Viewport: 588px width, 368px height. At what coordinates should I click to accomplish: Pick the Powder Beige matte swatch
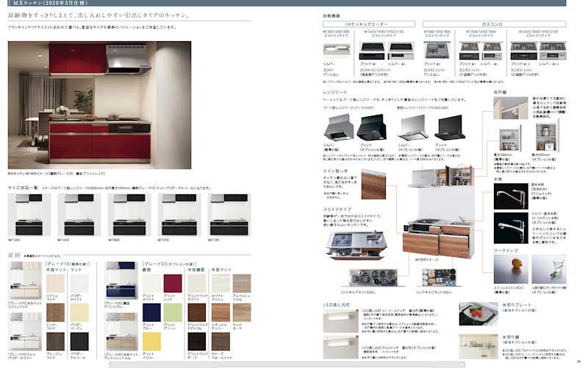[79, 312]
